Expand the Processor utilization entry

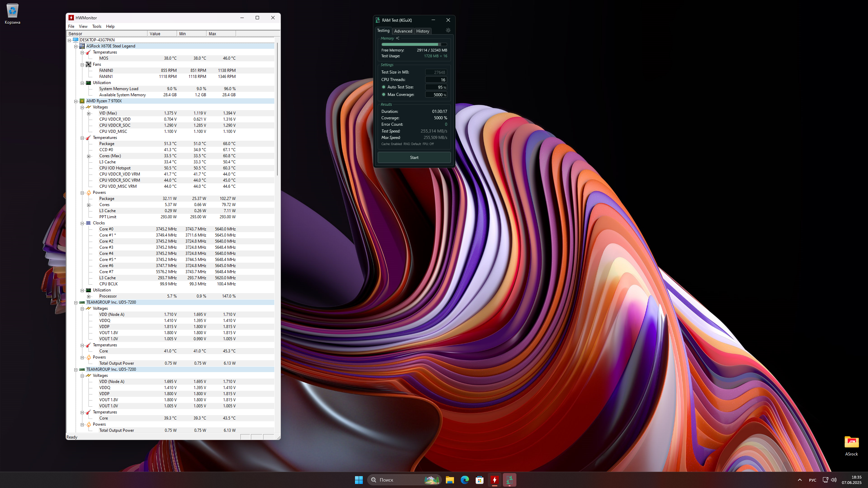pos(89,297)
